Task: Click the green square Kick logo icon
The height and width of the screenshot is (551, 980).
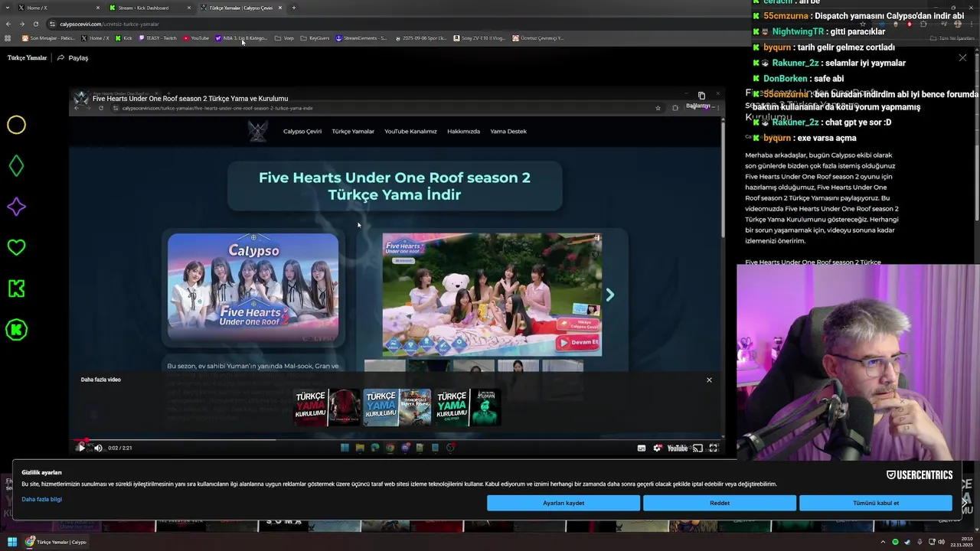Action: coord(16,289)
